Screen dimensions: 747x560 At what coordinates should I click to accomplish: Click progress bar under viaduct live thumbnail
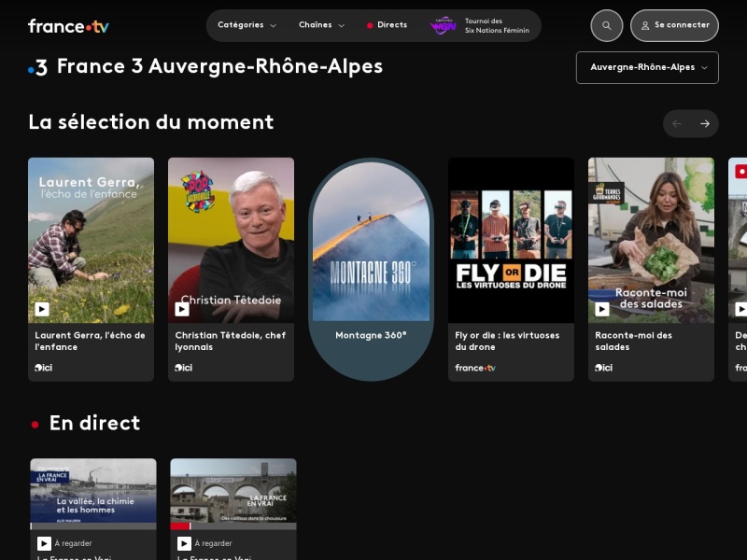233,526
